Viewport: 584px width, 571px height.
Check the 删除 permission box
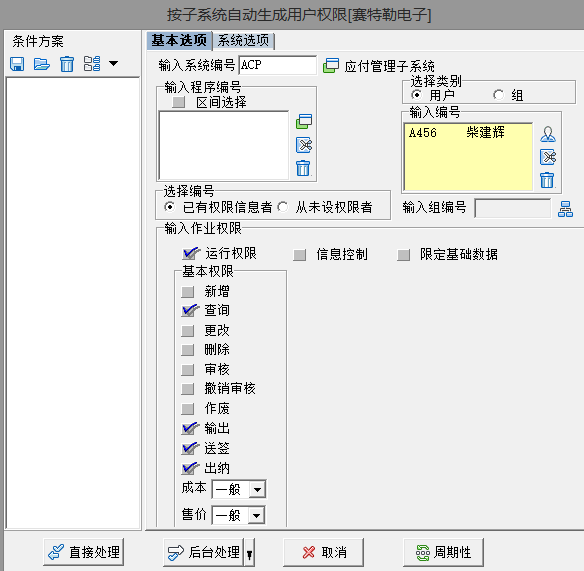(188, 350)
